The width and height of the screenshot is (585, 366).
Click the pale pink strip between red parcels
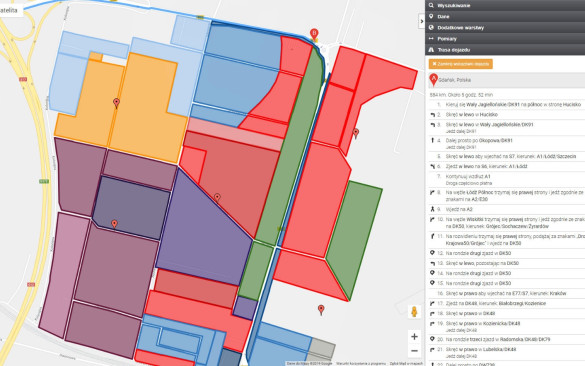235,134
